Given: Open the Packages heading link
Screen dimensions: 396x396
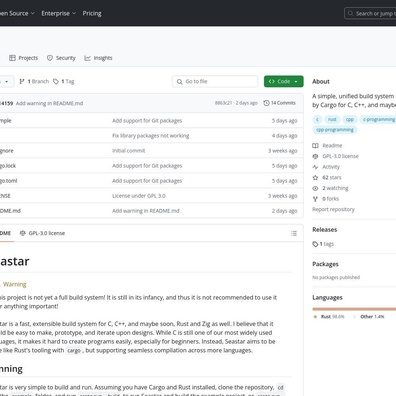Looking at the screenshot, I should coord(325,264).
